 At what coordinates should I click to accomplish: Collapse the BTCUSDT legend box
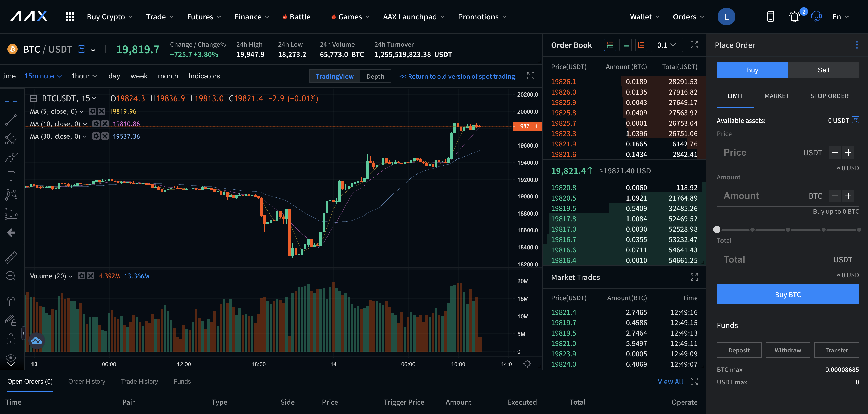click(x=33, y=98)
